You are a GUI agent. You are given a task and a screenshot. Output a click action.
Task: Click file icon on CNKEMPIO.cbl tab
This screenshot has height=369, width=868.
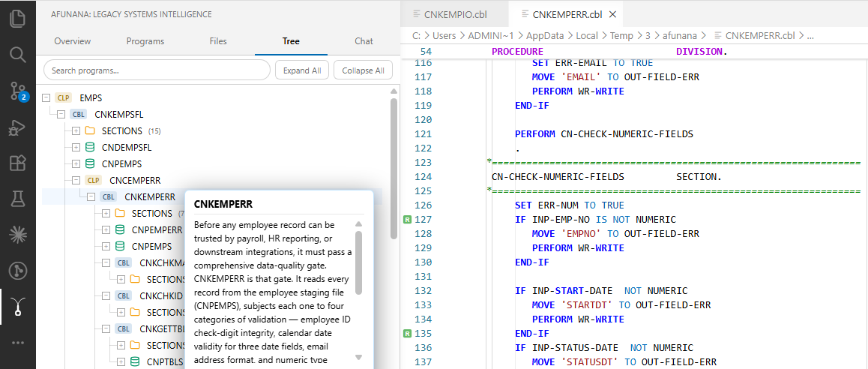click(x=416, y=14)
